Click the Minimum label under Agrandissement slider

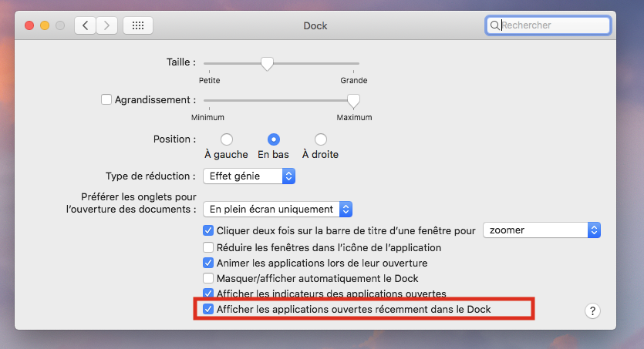(207, 117)
